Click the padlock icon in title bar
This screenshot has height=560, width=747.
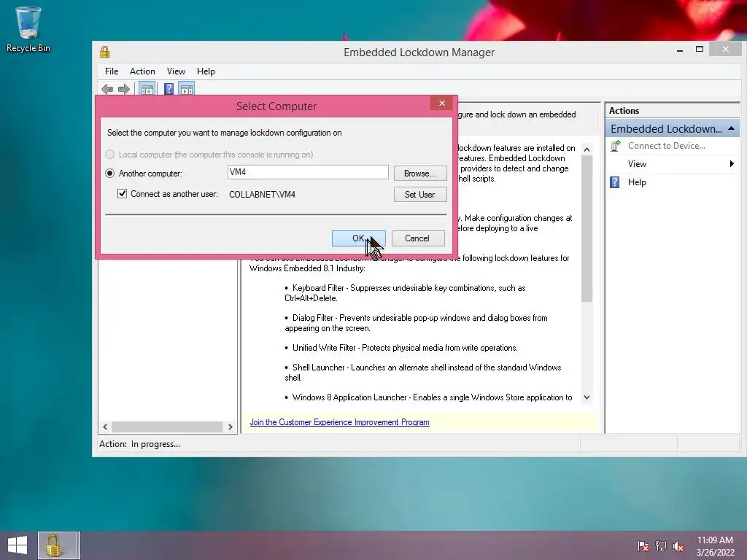point(104,52)
